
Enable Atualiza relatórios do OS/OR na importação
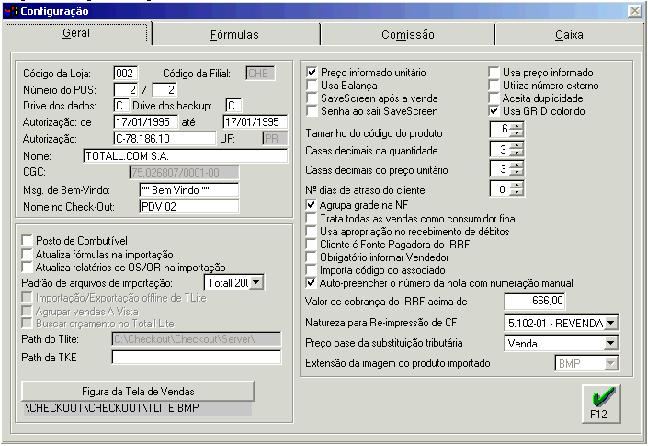27,267
